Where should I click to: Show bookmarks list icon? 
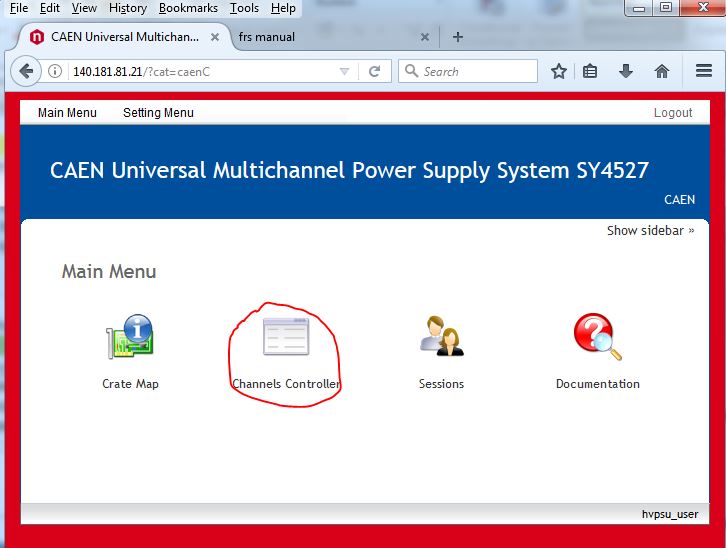[x=591, y=71]
